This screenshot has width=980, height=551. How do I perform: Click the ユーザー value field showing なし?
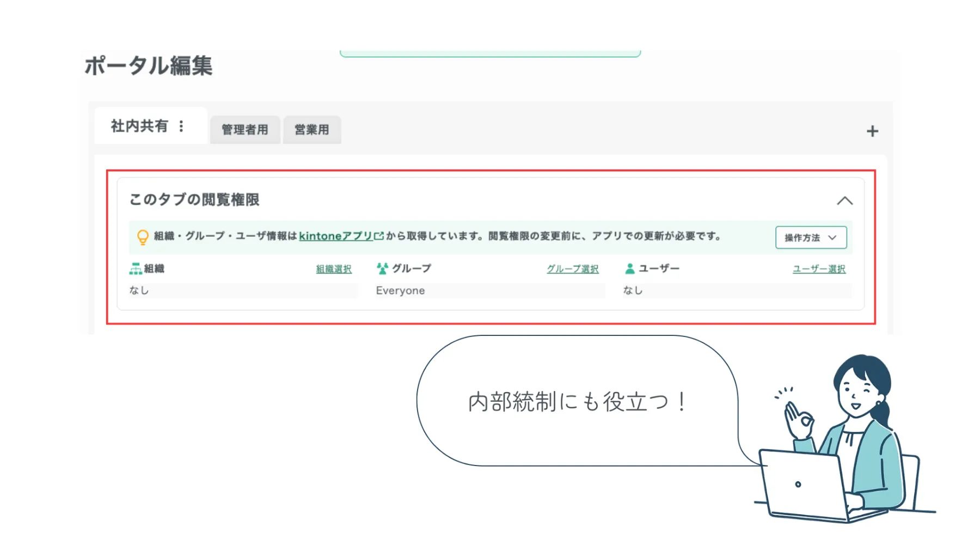click(737, 290)
